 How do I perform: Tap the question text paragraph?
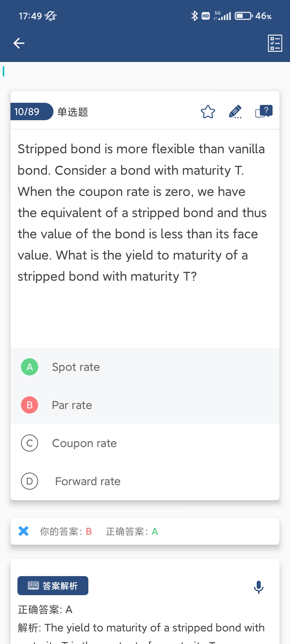(142, 213)
